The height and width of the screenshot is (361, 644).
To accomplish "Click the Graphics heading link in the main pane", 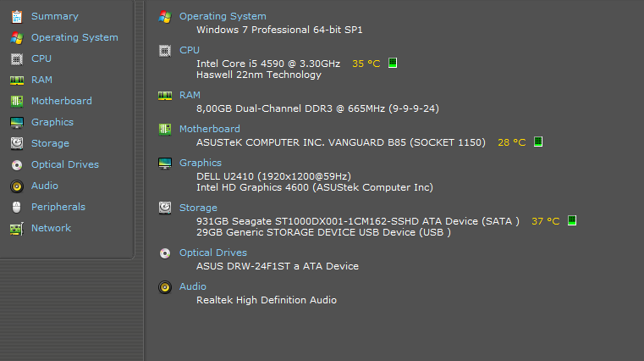I will click(201, 163).
